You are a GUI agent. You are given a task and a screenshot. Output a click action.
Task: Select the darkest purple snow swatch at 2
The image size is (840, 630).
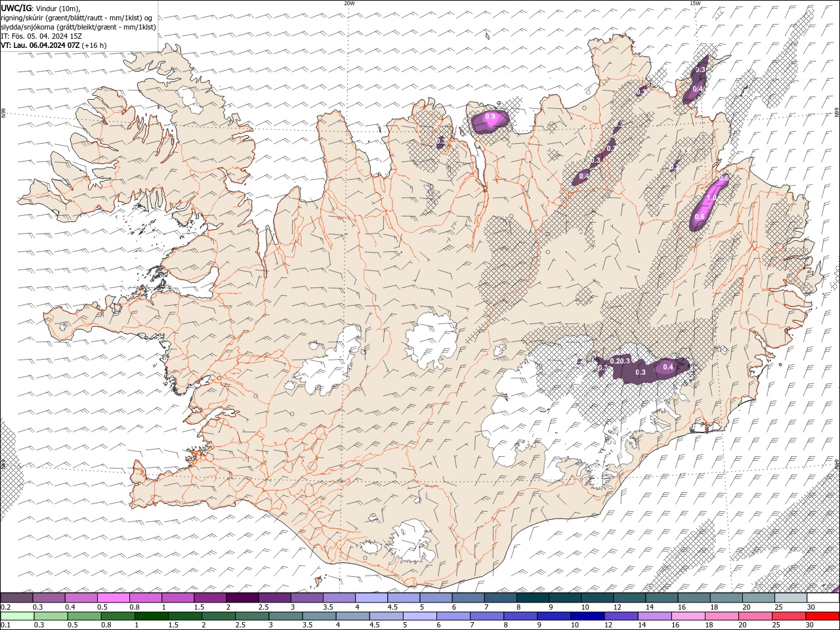[241, 598]
